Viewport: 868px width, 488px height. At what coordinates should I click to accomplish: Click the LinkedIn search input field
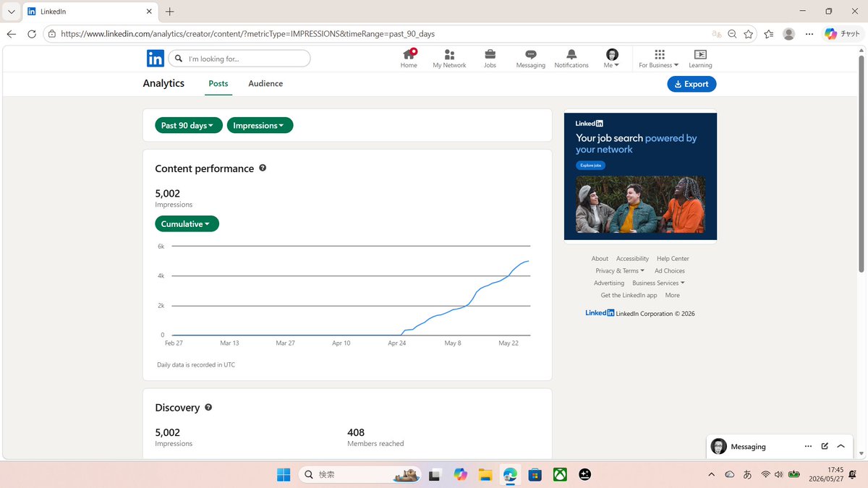pos(239,59)
